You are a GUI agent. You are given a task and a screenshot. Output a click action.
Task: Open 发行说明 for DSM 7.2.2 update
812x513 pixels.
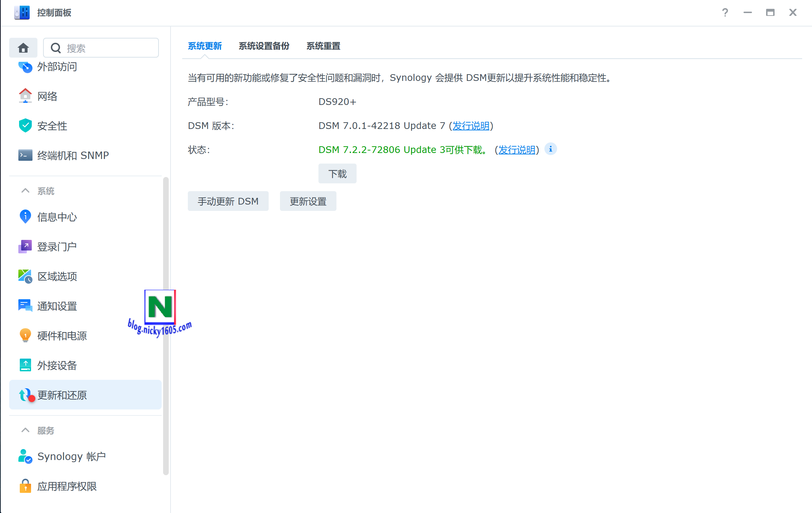tap(517, 149)
